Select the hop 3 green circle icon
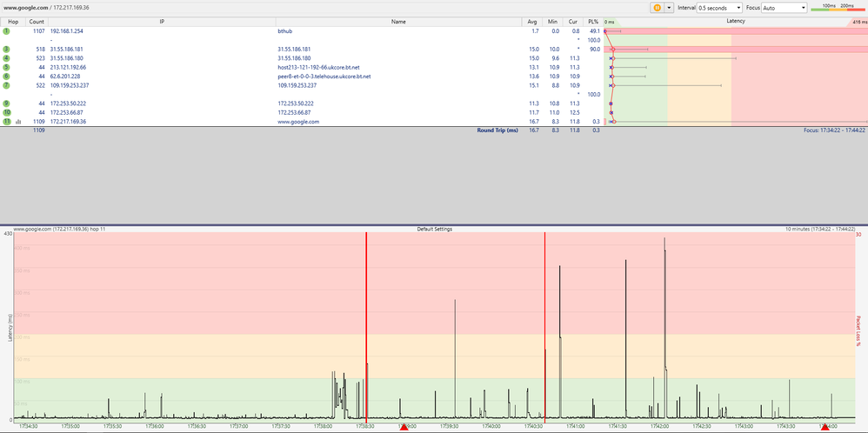 6,49
